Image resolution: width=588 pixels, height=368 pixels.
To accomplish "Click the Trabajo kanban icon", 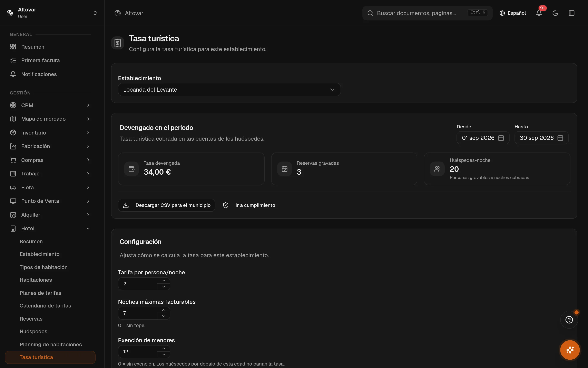I will [x=13, y=174].
